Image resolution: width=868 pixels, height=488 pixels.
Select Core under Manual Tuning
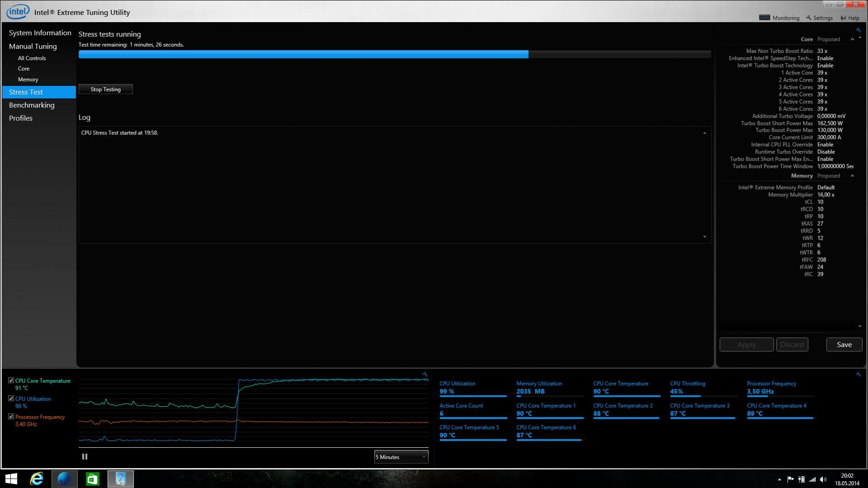pos(24,69)
